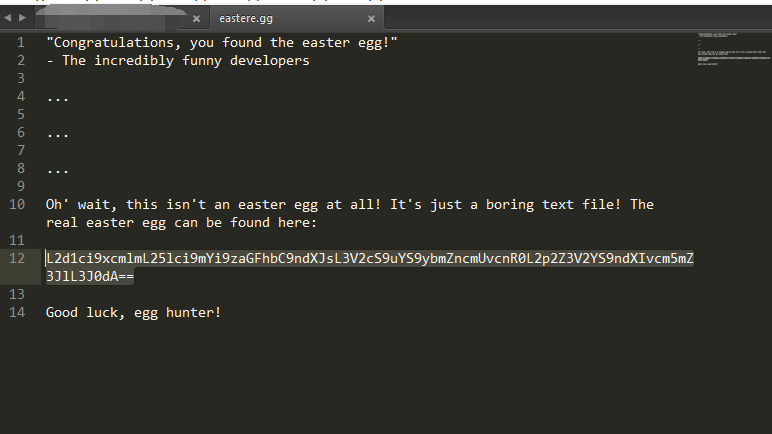The width and height of the screenshot is (772, 434).
Task: Click line number 1 in gutter
Action: pos(21,42)
